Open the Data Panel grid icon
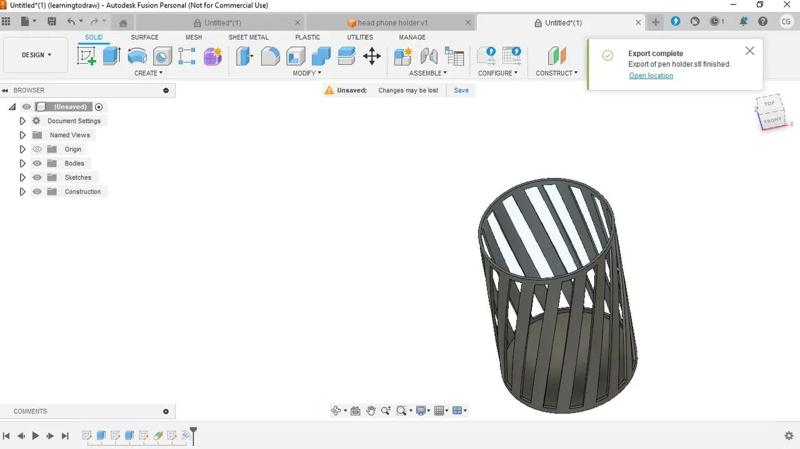 pos(6,21)
